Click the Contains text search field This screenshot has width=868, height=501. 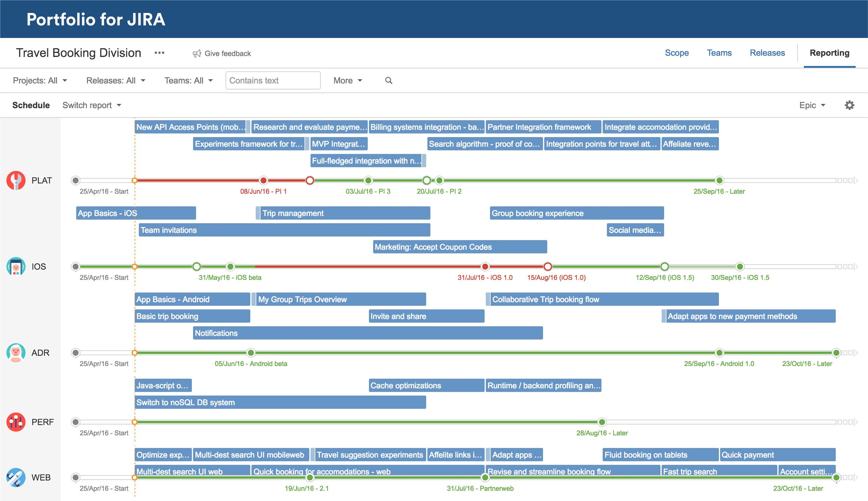coord(272,80)
